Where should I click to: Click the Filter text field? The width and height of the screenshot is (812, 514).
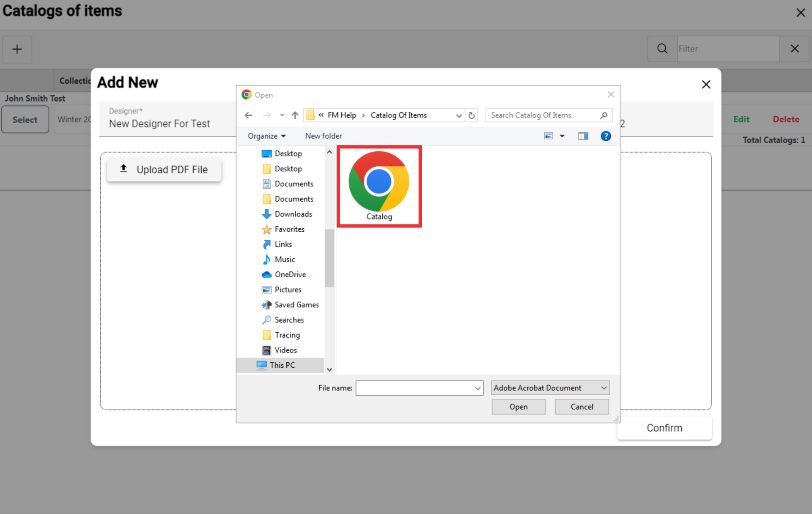pyautogui.click(x=728, y=49)
